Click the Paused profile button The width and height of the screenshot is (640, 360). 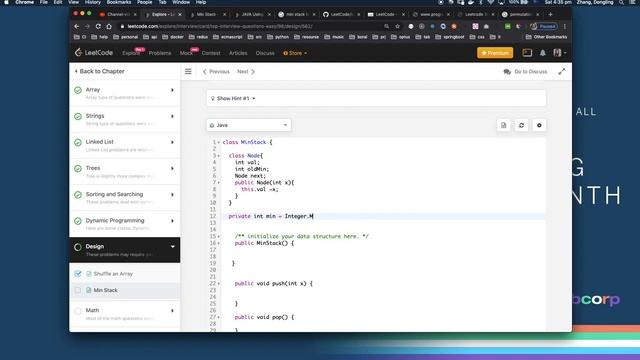click(543, 26)
